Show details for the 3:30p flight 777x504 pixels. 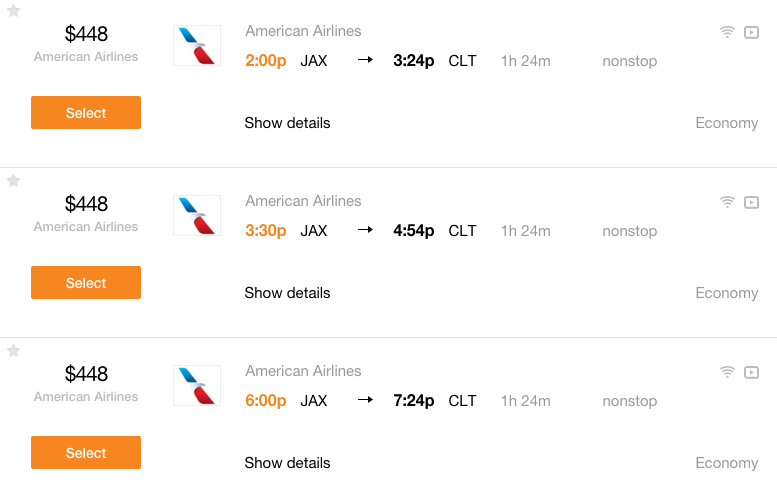[x=287, y=293]
